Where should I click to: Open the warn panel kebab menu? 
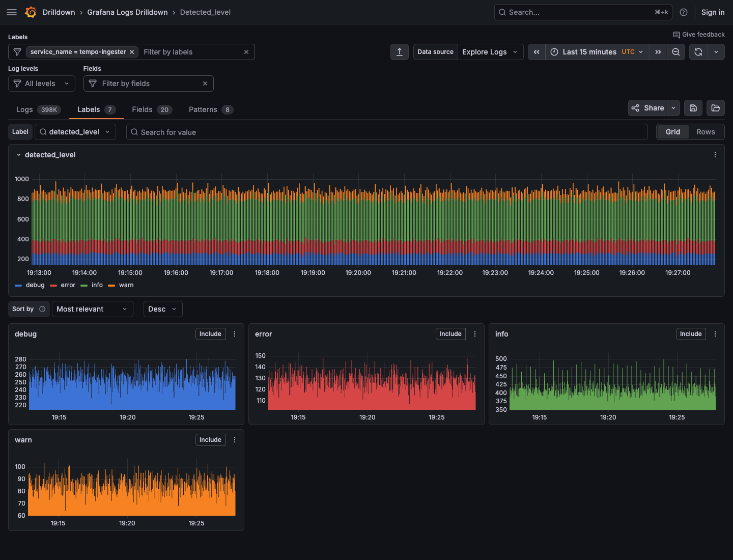tap(235, 439)
